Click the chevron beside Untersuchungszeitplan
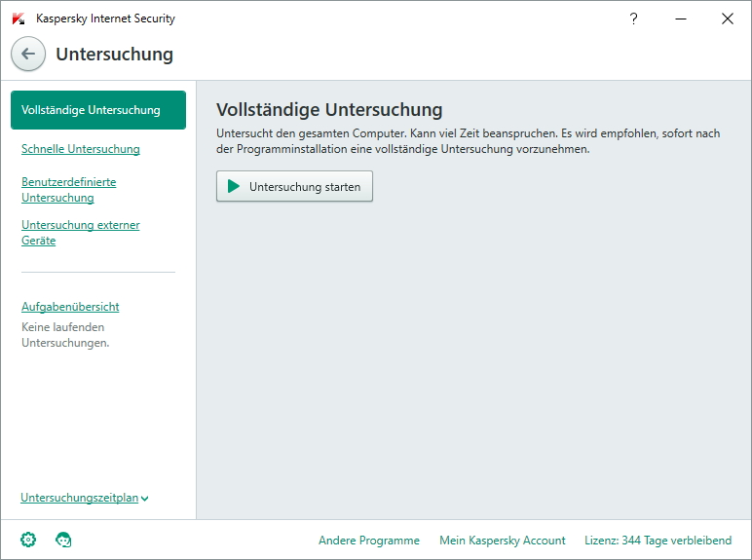The width and height of the screenshot is (752, 560). click(145, 499)
